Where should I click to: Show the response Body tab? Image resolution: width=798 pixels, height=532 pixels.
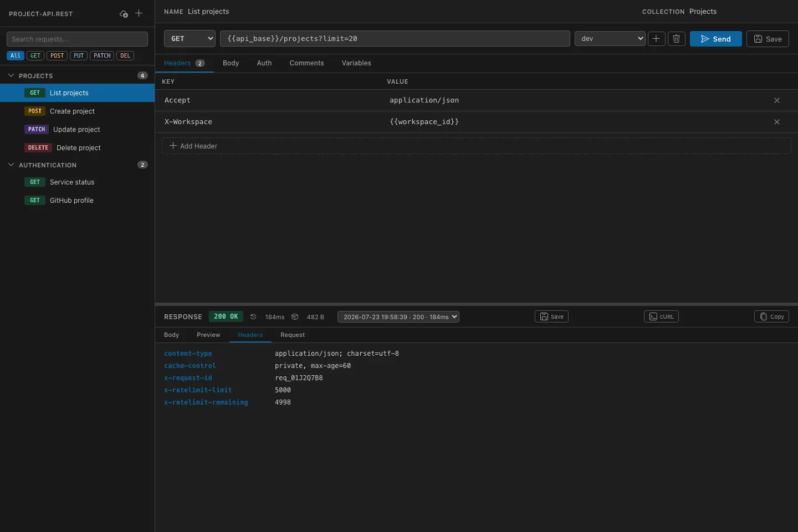tap(172, 335)
